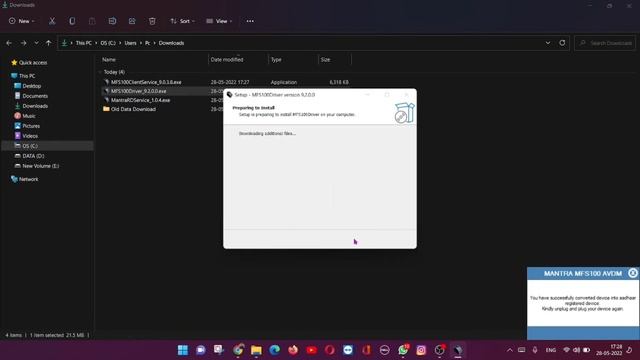Image resolution: width=640 pixels, height=360 pixels.
Task: Select OS (C:) drive in the sidebar
Action: 30,146
